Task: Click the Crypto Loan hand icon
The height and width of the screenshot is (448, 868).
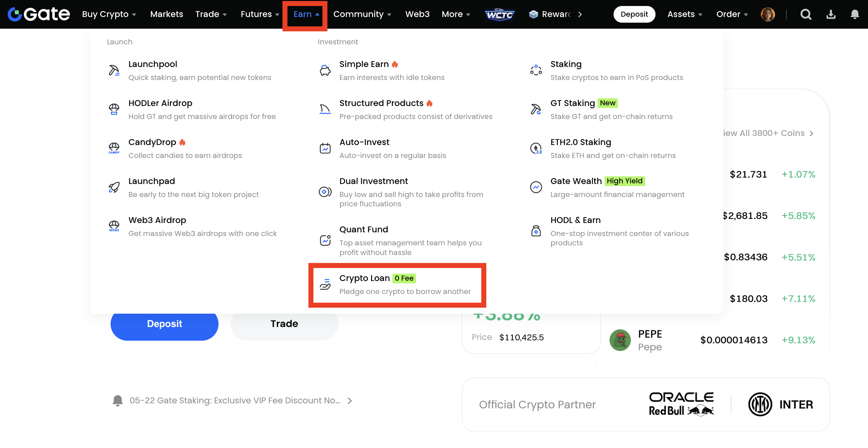Action: [x=325, y=285]
